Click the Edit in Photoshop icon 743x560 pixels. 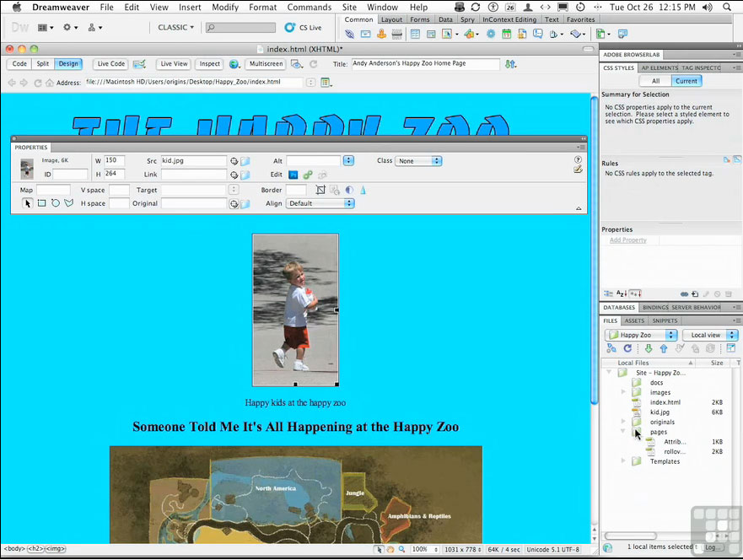coord(293,175)
